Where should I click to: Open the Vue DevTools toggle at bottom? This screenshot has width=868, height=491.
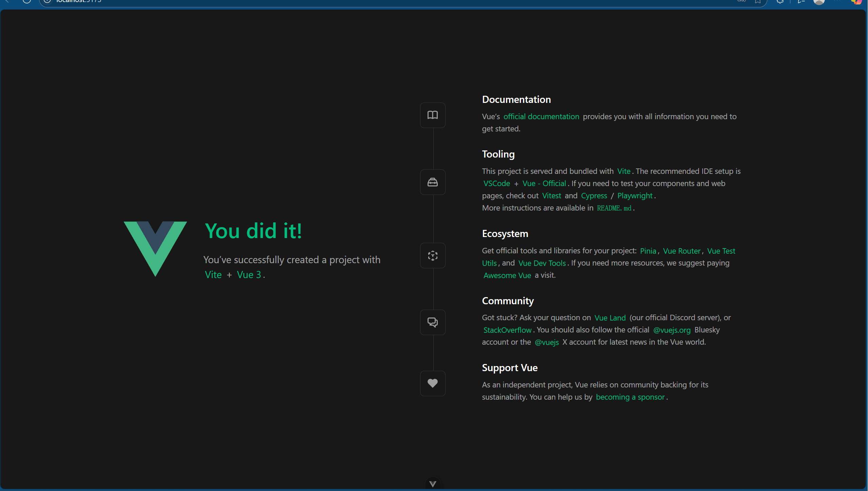(x=433, y=484)
